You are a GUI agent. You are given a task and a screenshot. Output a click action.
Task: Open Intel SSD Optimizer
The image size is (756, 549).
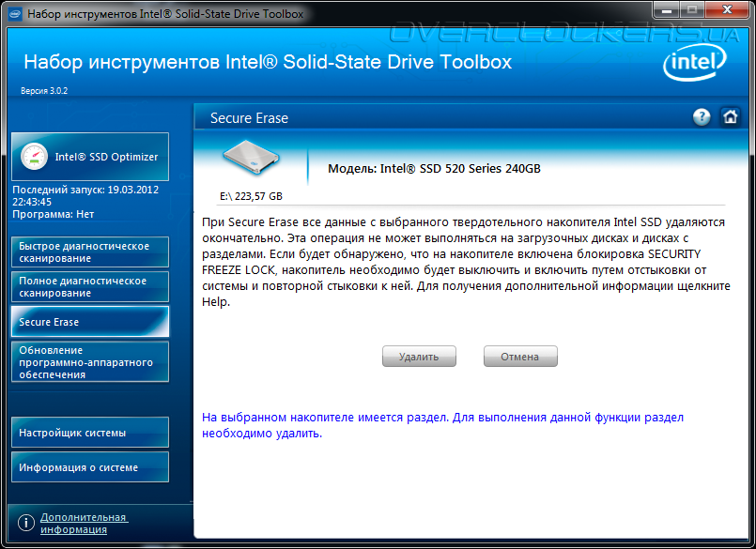click(90, 157)
